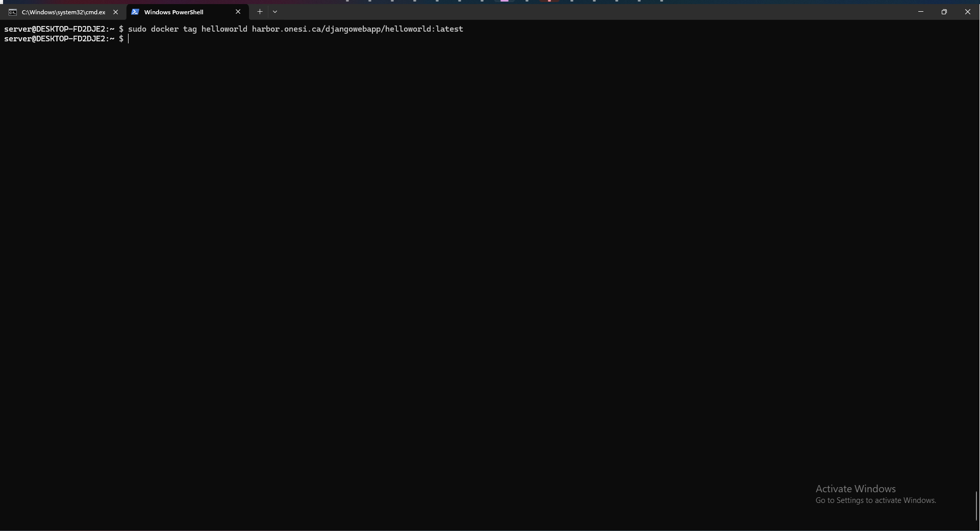Close the cmd.exe tab

(115, 12)
